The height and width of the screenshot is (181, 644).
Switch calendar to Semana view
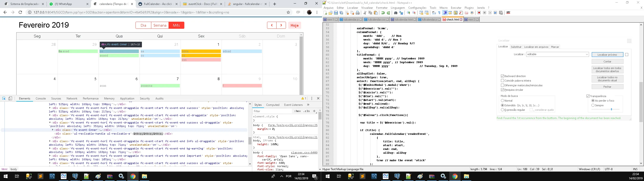click(160, 25)
